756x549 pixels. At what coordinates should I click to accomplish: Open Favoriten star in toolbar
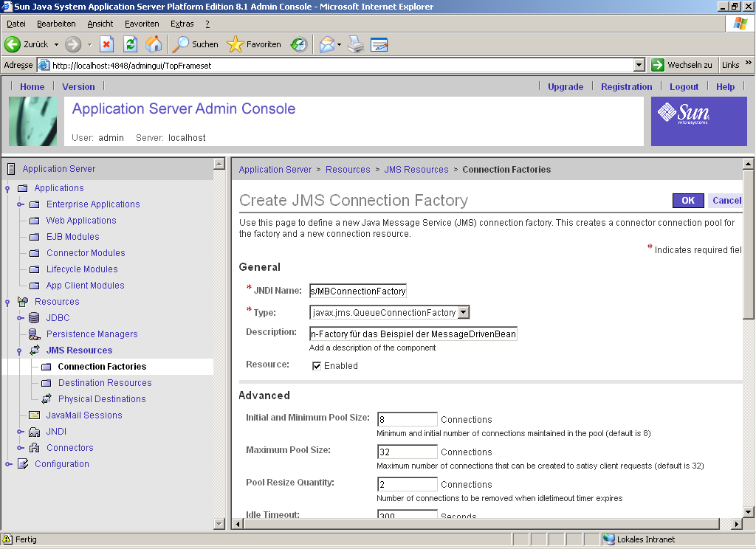click(236, 44)
